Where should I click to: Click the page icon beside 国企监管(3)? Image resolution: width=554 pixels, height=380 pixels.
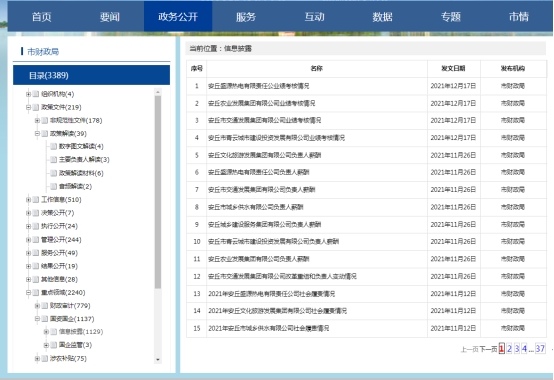pos(53,345)
